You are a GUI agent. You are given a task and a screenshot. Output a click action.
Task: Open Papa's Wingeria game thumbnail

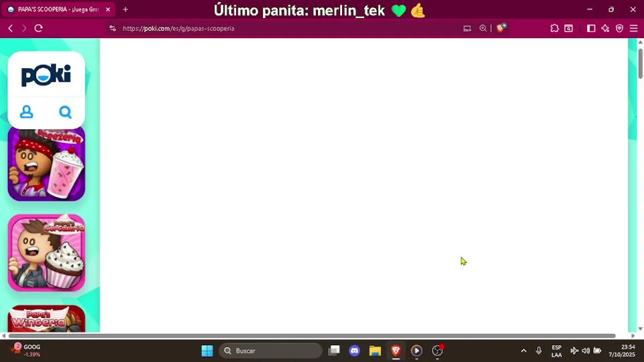pyautogui.click(x=46, y=318)
